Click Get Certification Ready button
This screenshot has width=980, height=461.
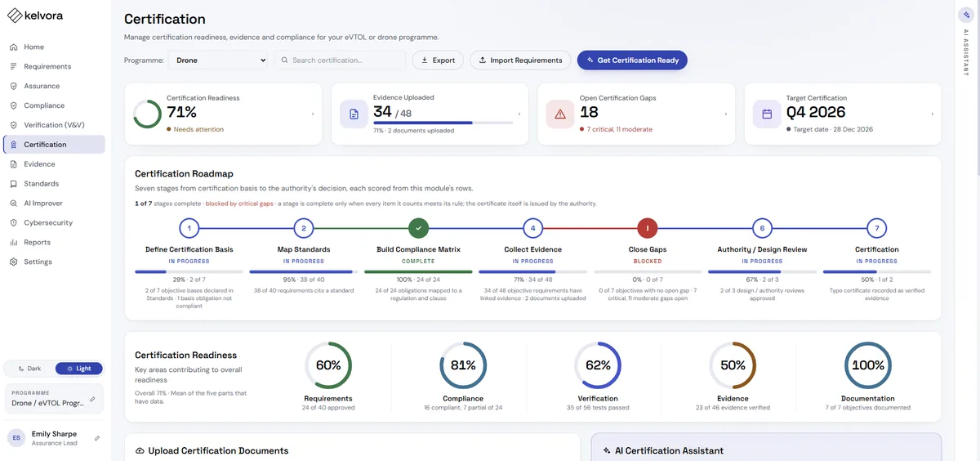pyautogui.click(x=632, y=60)
